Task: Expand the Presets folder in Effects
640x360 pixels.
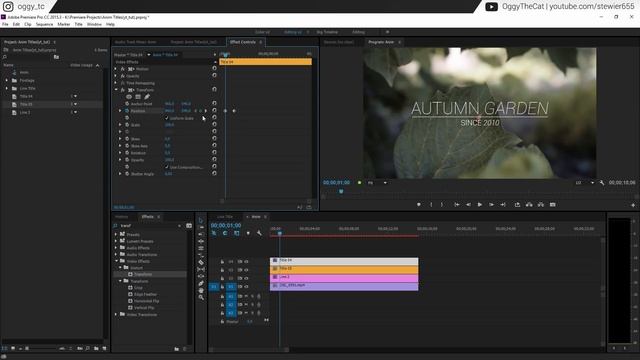Action: tap(116, 234)
